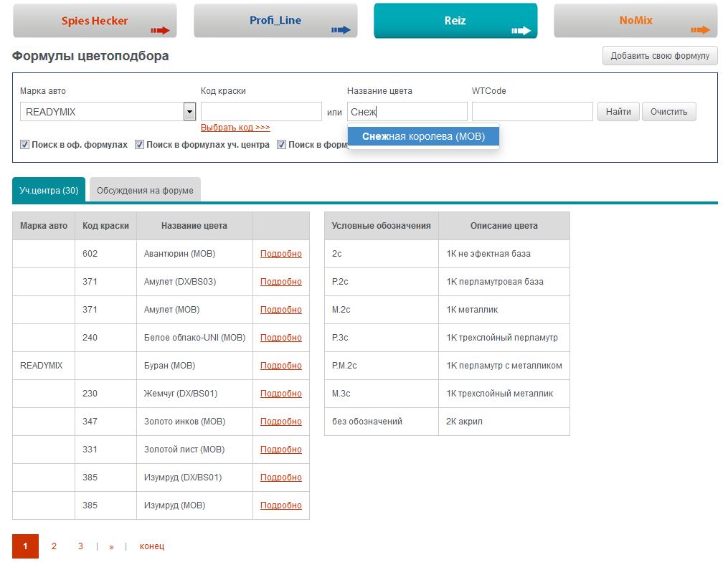The height and width of the screenshot is (570, 728).
Task: Open the 'Марка авто' dropdown arrow
Action: [189, 112]
